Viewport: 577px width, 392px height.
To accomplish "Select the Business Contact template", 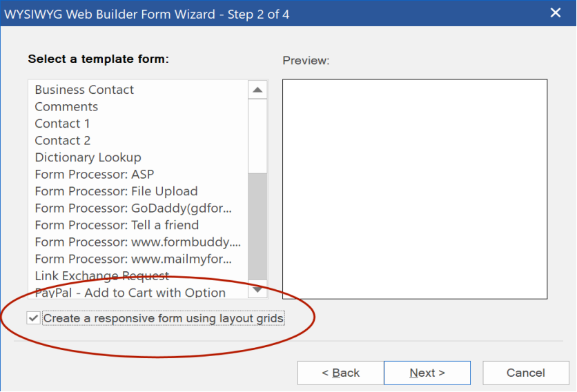I will tap(84, 90).
